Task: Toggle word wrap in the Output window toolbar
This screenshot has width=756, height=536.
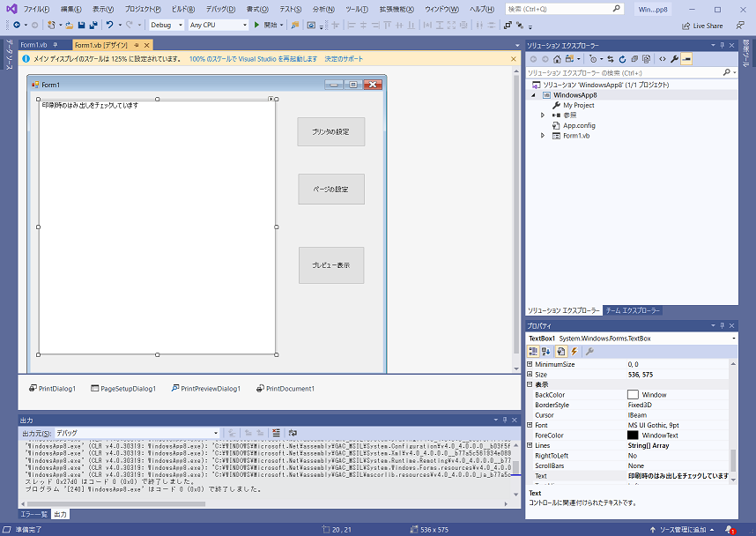Action: click(293, 433)
